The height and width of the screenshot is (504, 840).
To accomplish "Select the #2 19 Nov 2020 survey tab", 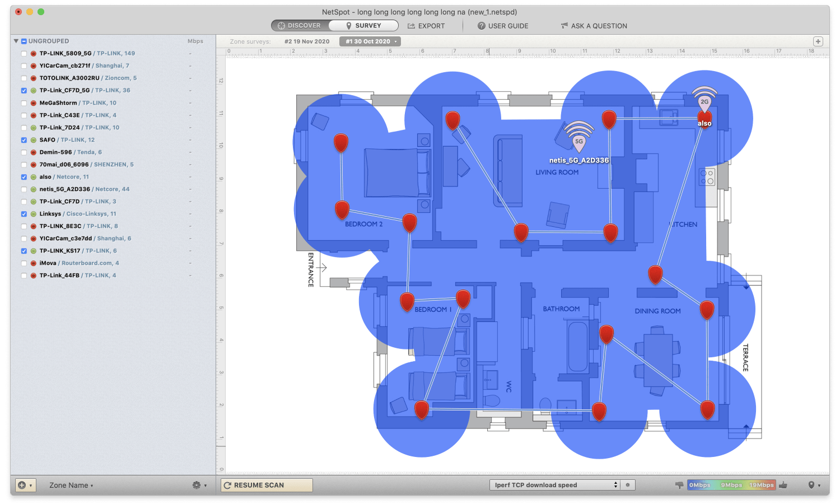I will tap(307, 41).
